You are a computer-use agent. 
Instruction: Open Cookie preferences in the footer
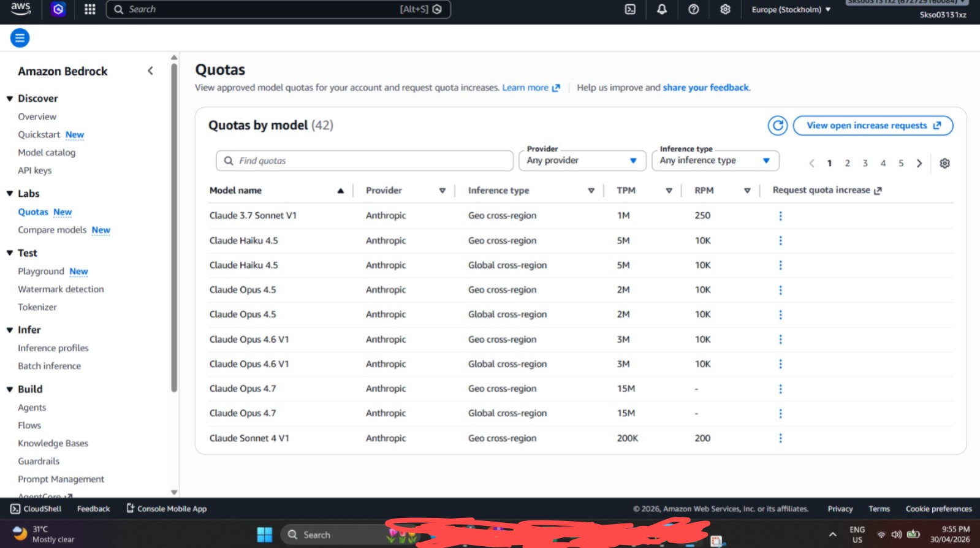[x=938, y=509]
